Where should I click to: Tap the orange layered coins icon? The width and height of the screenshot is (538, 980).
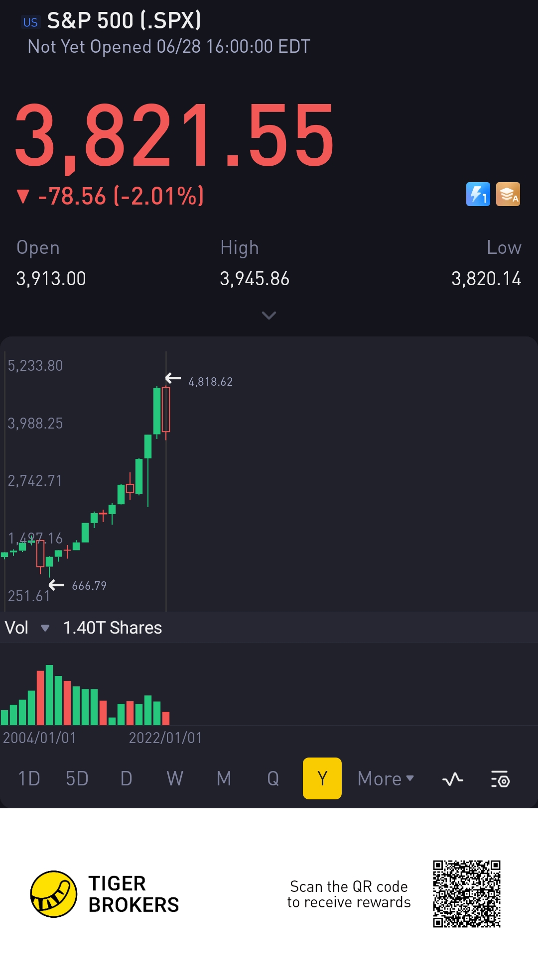[x=508, y=194]
